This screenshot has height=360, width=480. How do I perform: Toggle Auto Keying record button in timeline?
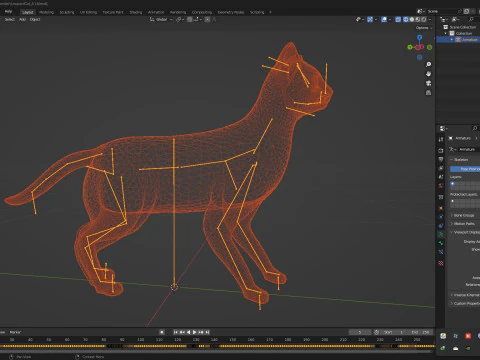[x=162, y=332]
